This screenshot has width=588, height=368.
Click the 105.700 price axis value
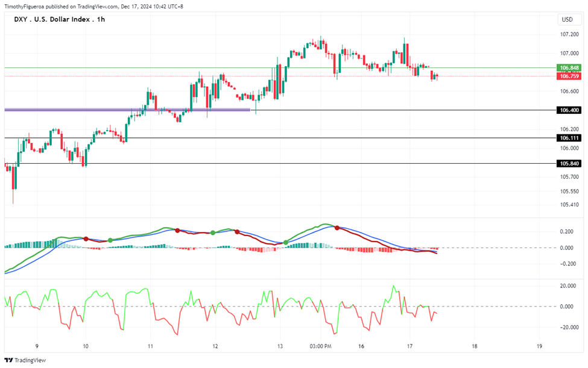pos(569,176)
